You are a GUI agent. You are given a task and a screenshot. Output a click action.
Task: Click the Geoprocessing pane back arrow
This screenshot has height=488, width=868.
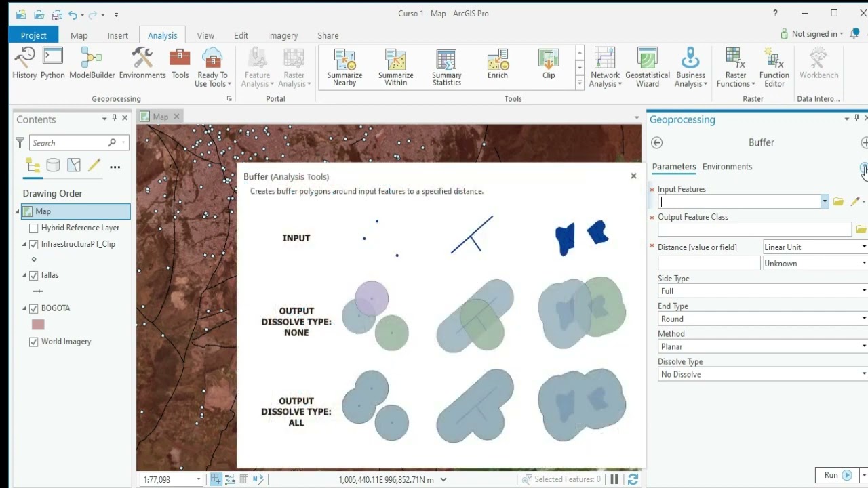656,142
